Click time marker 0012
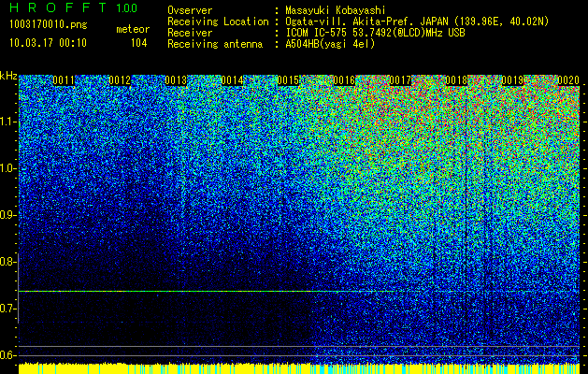 (x=120, y=80)
